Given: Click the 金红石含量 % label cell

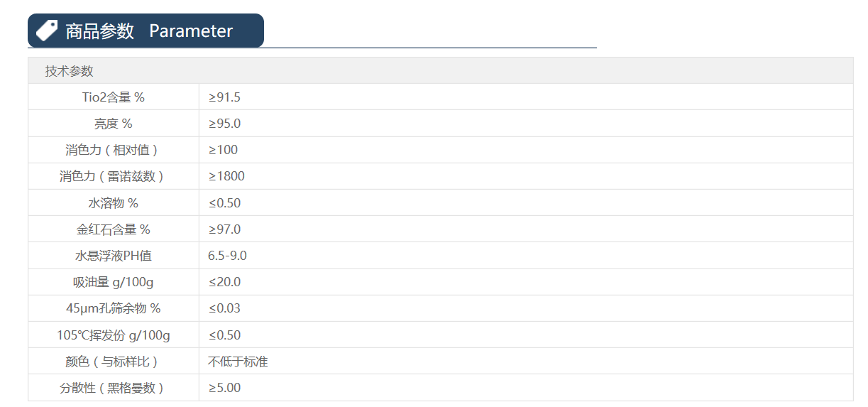Looking at the screenshot, I should [x=114, y=229].
